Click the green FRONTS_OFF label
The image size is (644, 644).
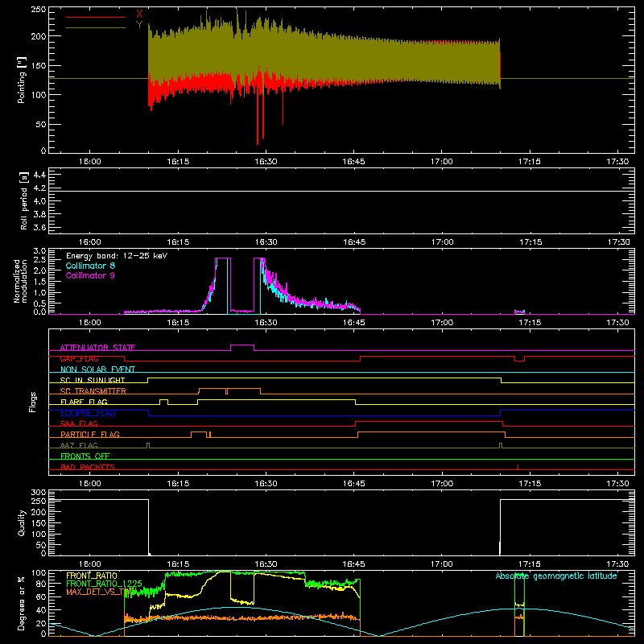[85, 456]
